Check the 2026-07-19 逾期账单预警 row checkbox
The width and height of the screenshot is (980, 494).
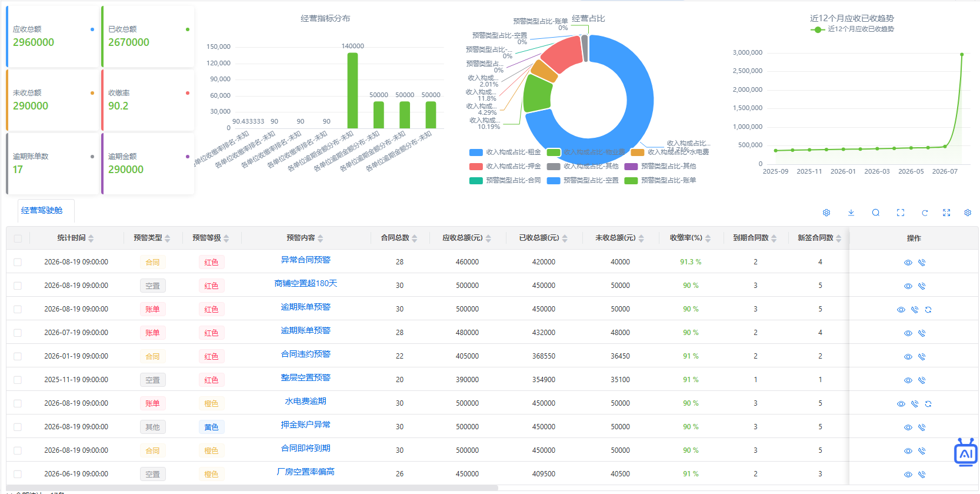click(x=18, y=333)
